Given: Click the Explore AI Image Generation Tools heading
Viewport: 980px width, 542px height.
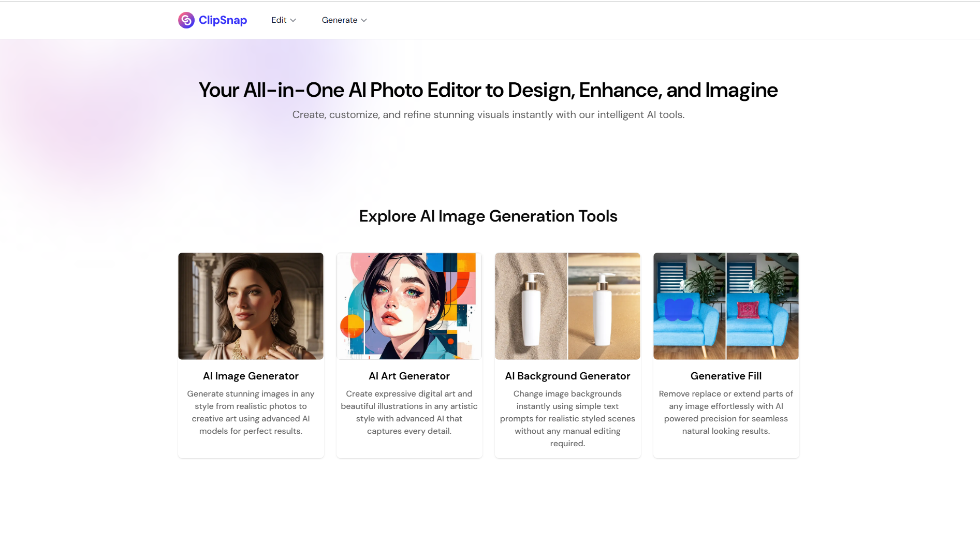Looking at the screenshot, I should point(488,216).
